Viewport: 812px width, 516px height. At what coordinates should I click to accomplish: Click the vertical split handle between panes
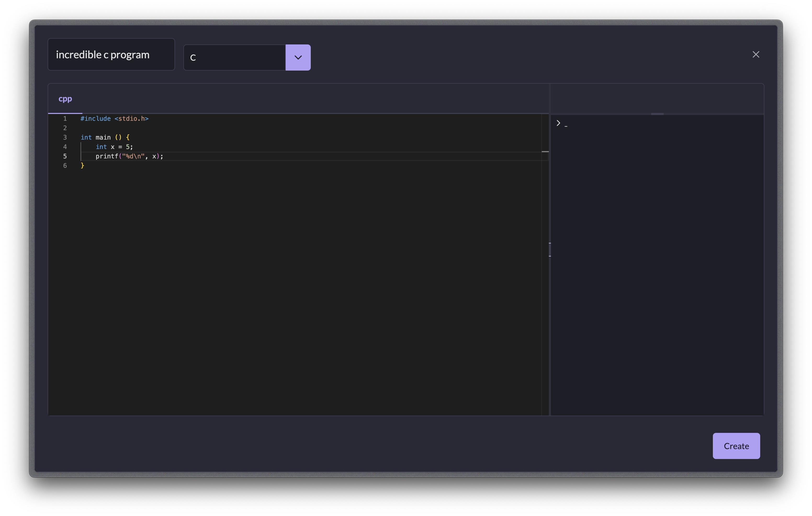coord(550,249)
